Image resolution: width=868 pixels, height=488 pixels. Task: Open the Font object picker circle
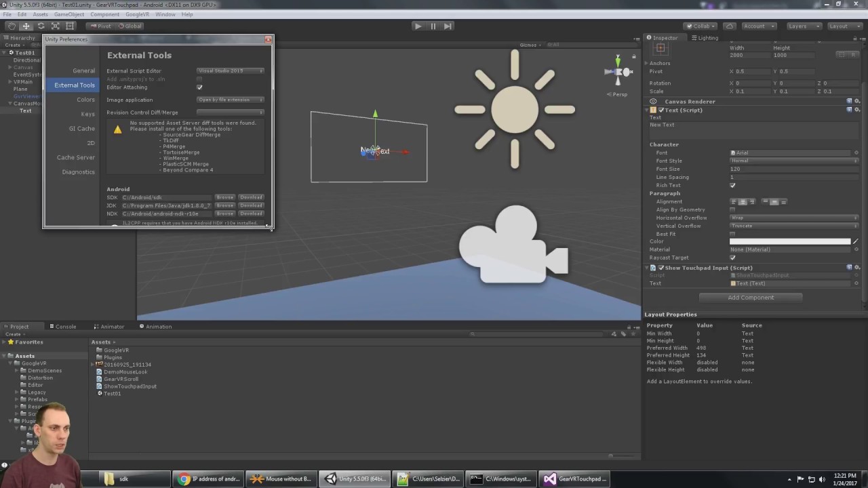[856, 153]
